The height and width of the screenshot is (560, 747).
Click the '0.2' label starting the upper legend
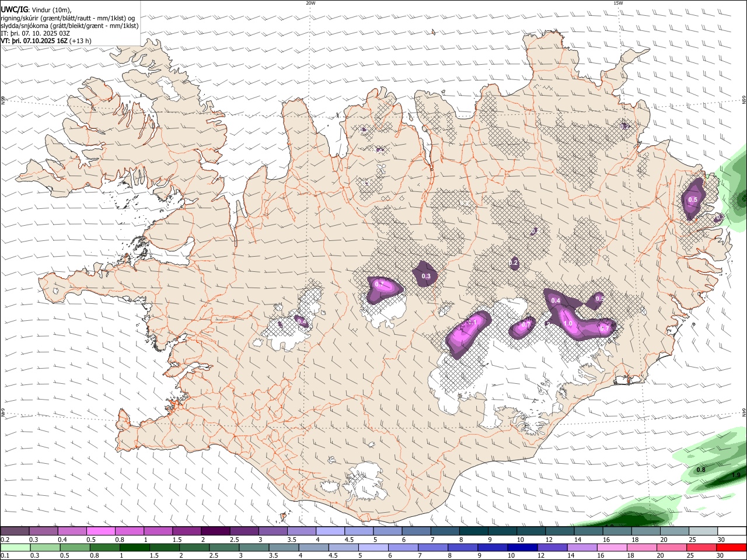pos(5,540)
